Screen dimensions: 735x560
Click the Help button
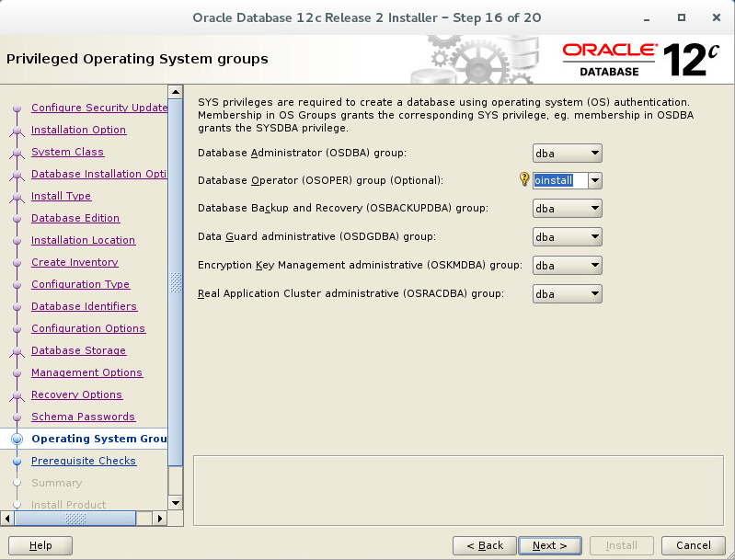click(40, 545)
